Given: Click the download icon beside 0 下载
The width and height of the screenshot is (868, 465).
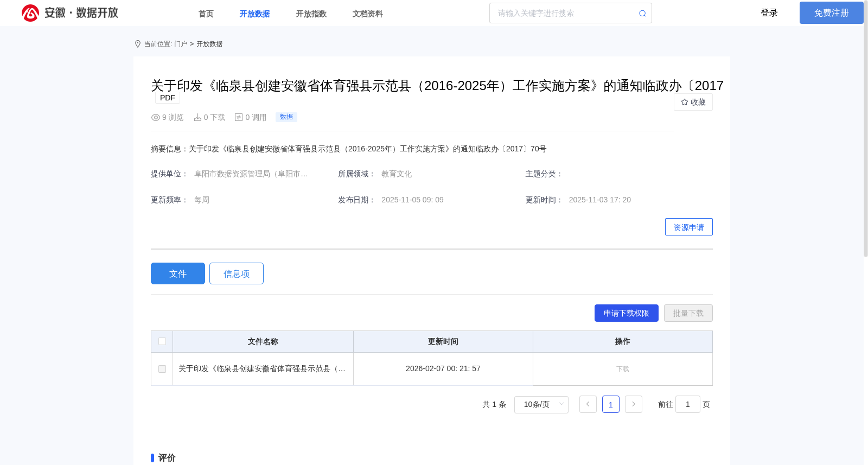Looking at the screenshot, I should click(x=197, y=117).
